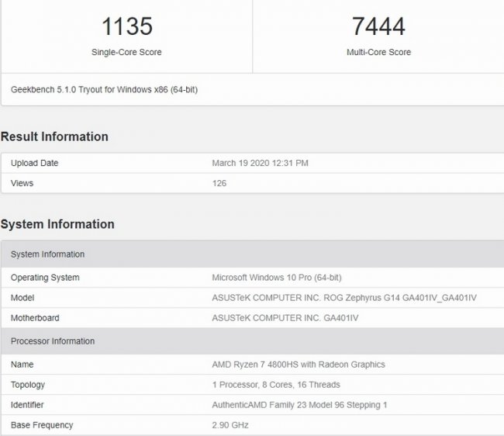This screenshot has height=436, width=504.
Task: Select the Multi-Core Score label
Action: point(378,52)
